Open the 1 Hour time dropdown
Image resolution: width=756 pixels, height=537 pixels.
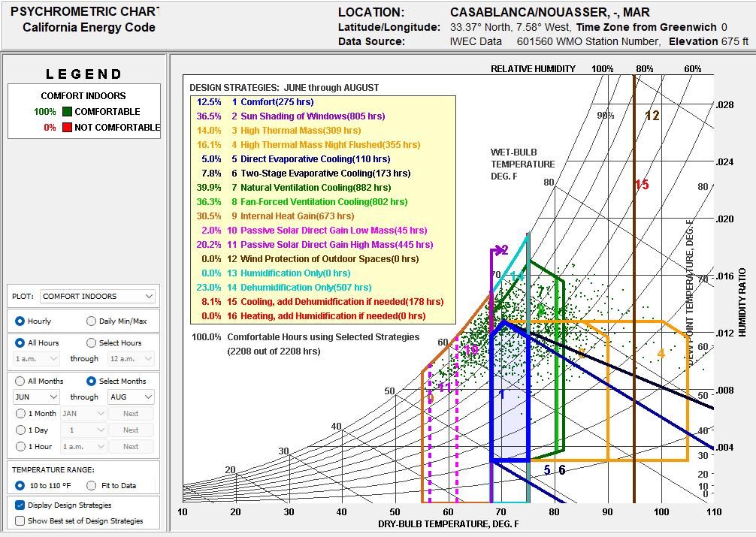coord(83,446)
